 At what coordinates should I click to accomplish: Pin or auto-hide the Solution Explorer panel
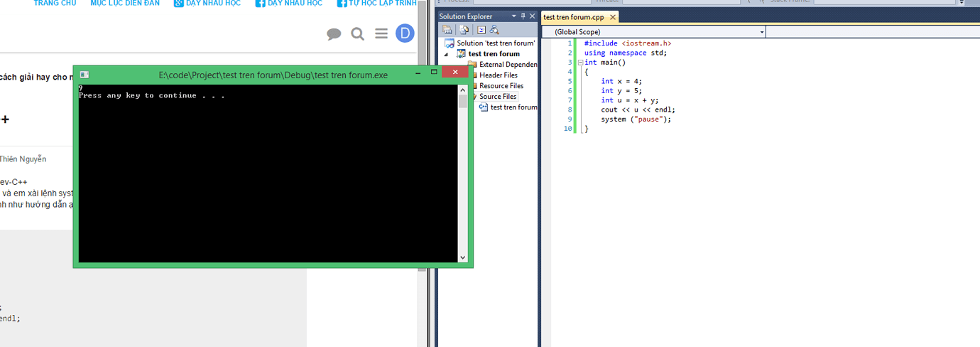[523, 16]
